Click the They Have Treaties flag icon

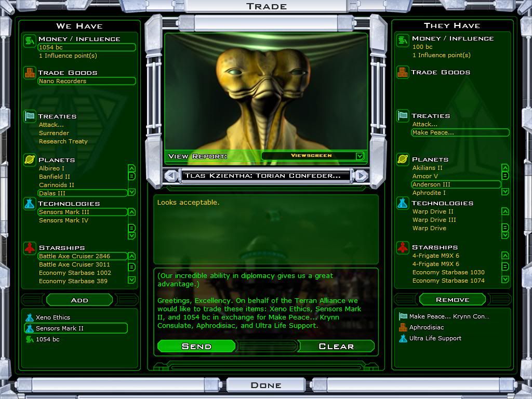pos(403,116)
